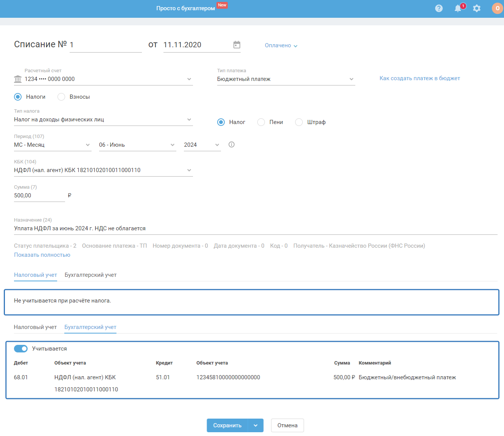
Task: Select the Взносы radio button
Action: pyautogui.click(x=61, y=97)
